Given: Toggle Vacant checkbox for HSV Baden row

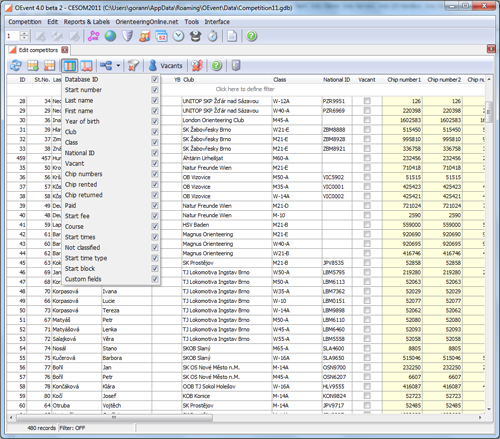Looking at the screenshot, I should tap(367, 225).
